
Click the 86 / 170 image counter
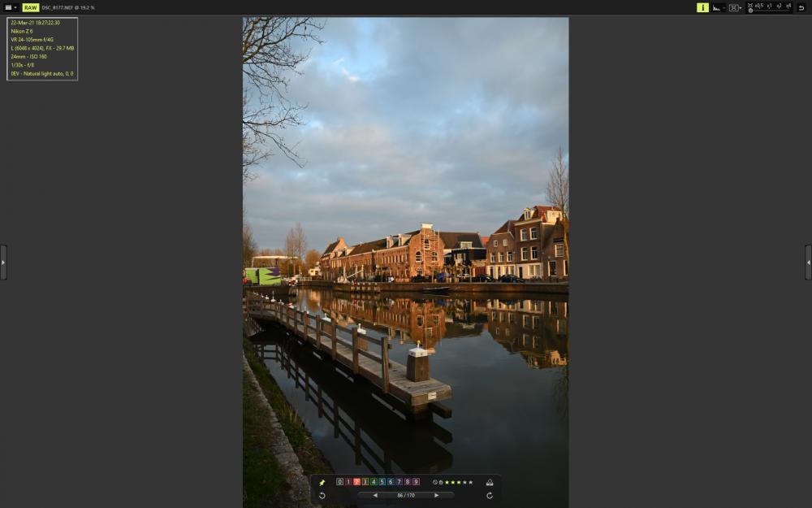click(x=406, y=496)
